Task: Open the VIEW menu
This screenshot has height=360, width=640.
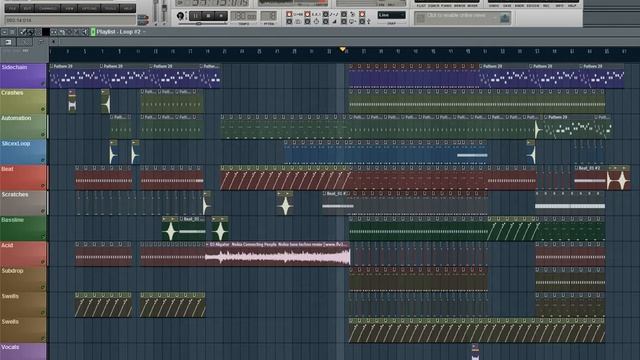Action: (69, 8)
